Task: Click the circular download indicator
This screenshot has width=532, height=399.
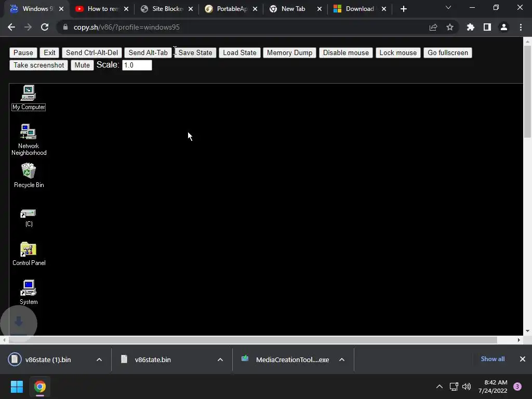Action: click(19, 323)
